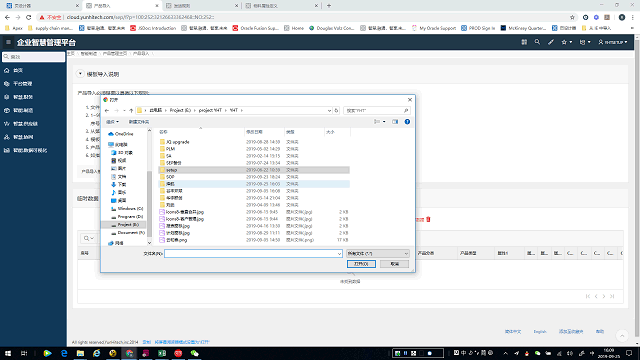
Task: Expand the file name history dropdown arrow
Action: [339, 253]
